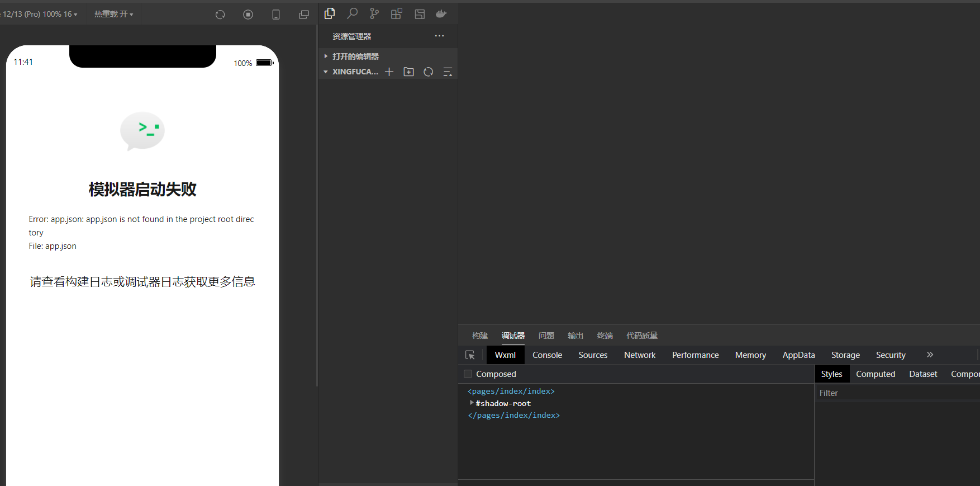Screen dimensions: 980x486
Task: Enable the Composed checkbox
Action: click(x=468, y=374)
